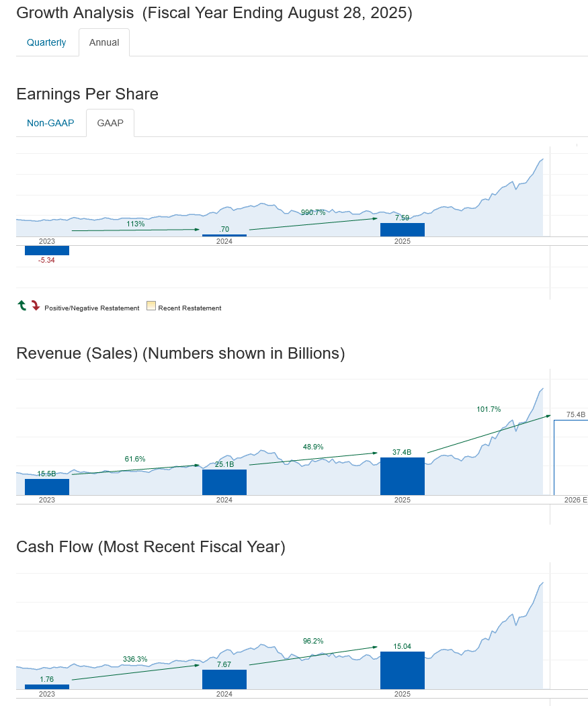Open the Non-GAAP earnings tab
Image resolution: width=588 pixels, height=706 pixels.
(50, 123)
